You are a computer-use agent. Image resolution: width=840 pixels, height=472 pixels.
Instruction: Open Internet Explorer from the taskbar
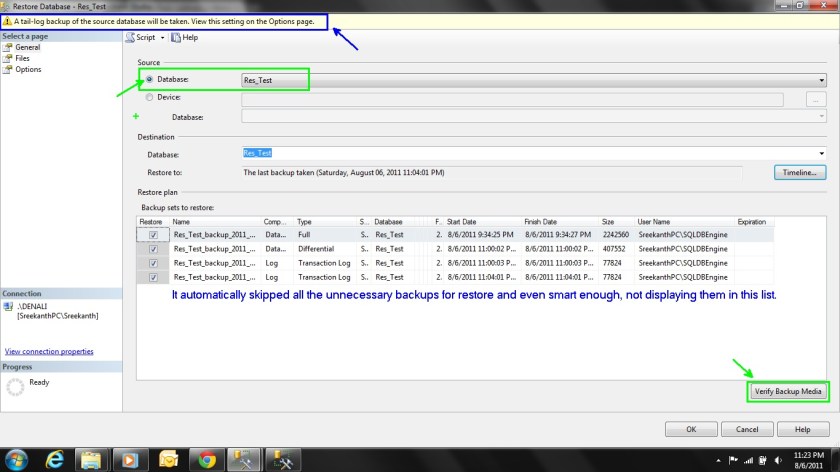[x=56, y=459]
